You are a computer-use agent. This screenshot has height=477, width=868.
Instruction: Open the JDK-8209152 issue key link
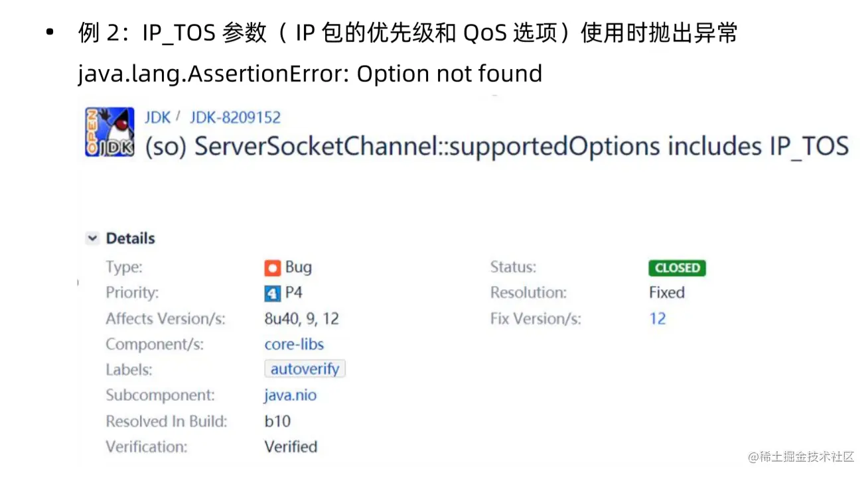point(235,117)
